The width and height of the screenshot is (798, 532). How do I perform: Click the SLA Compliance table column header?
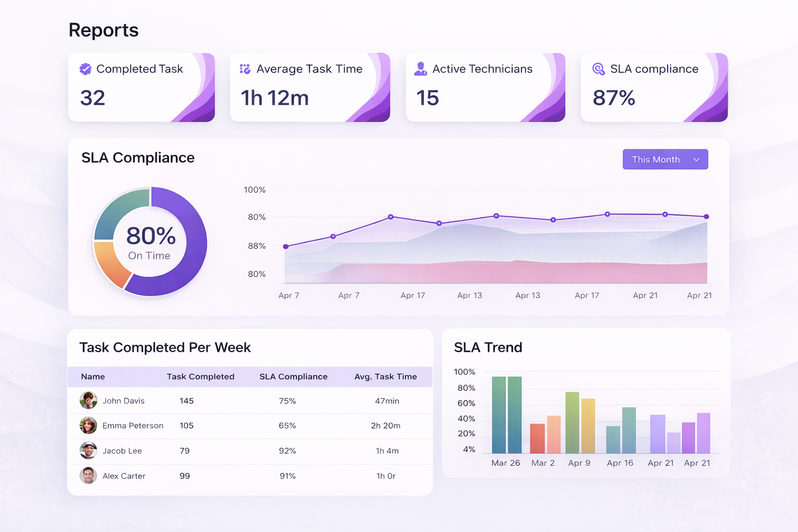pos(294,377)
